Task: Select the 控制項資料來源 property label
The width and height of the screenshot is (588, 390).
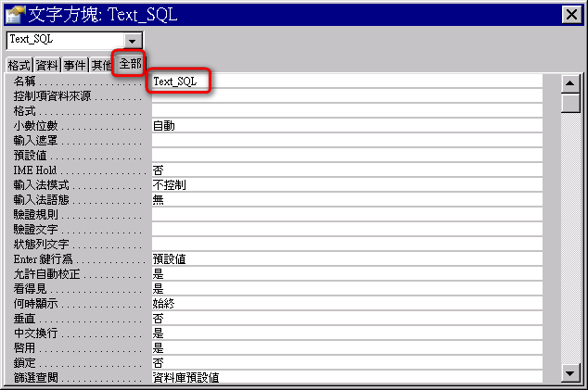Action: pyautogui.click(x=53, y=96)
